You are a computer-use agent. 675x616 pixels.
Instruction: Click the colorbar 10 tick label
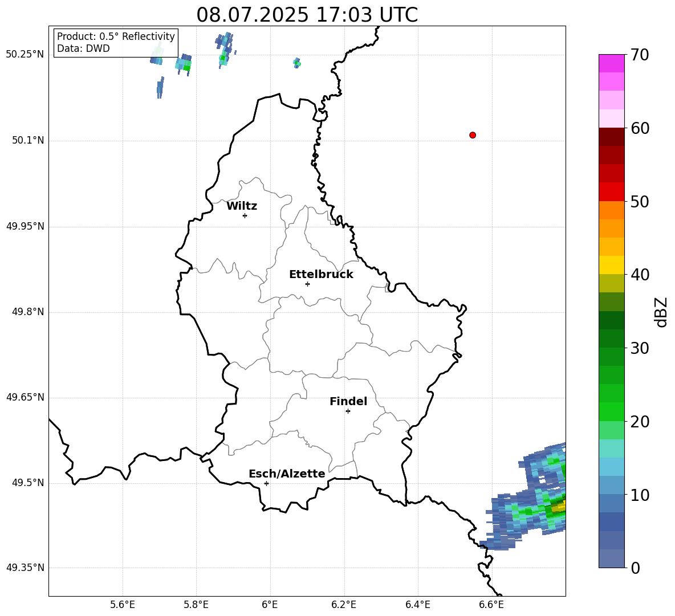coord(640,495)
